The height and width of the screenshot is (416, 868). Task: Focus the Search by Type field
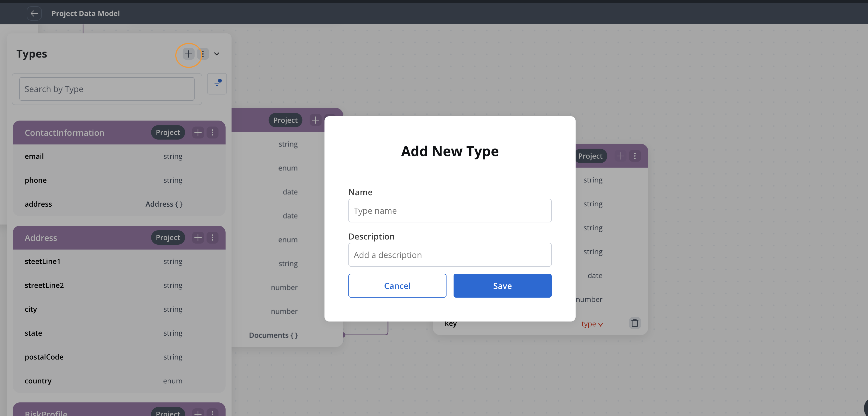point(107,89)
